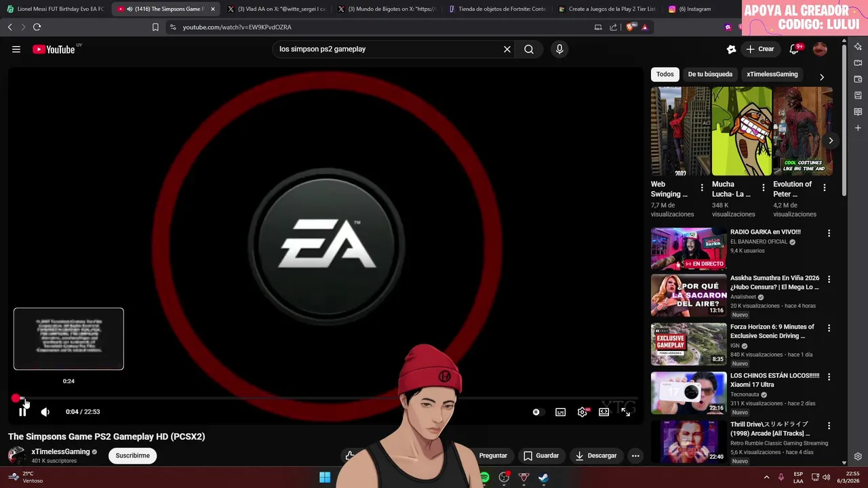Open share icon in address bar
Viewport: 868px width, 488px height.
pyautogui.click(x=614, y=27)
